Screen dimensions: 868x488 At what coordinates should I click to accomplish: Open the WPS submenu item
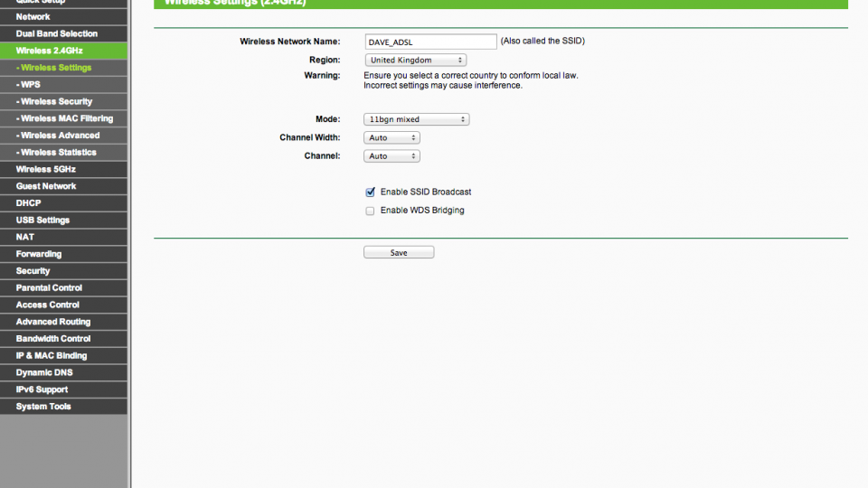tap(63, 85)
